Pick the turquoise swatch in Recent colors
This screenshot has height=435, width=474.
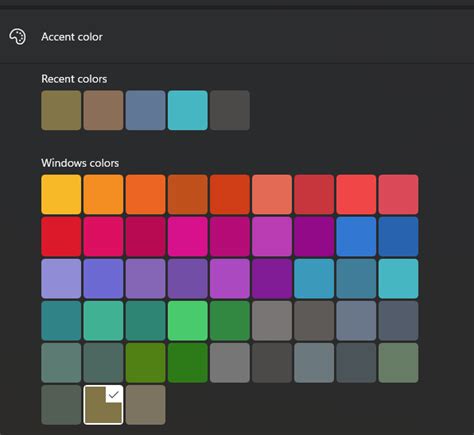(x=188, y=110)
